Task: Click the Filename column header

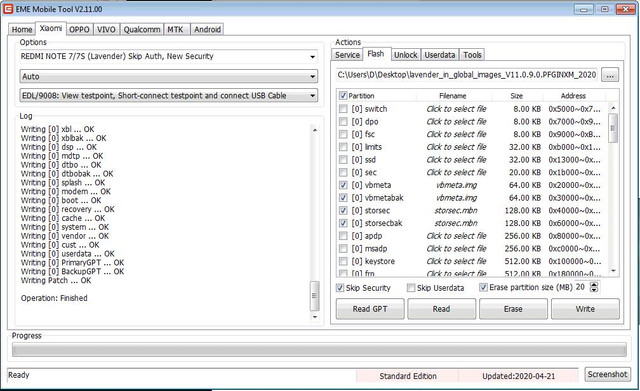Action: pyautogui.click(x=453, y=96)
